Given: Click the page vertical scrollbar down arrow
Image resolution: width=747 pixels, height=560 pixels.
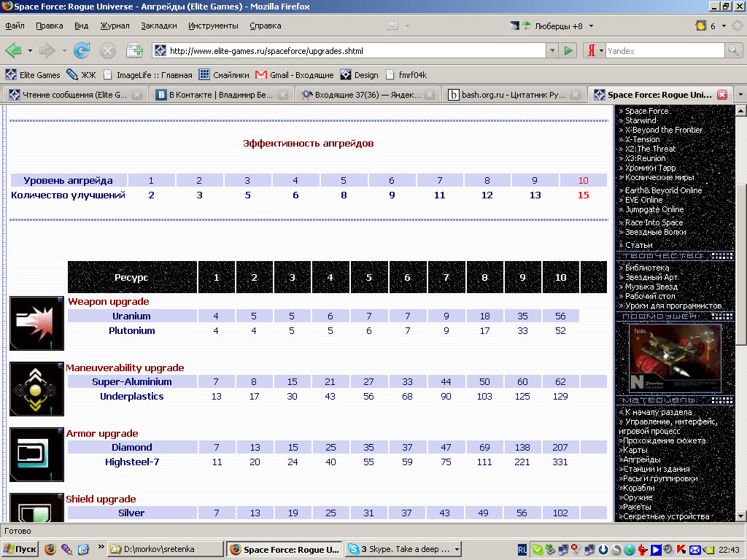Looking at the screenshot, I should pyautogui.click(x=740, y=516).
